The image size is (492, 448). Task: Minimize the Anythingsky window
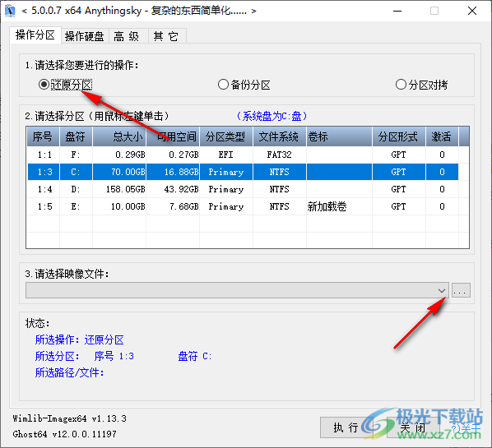point(397,11)
